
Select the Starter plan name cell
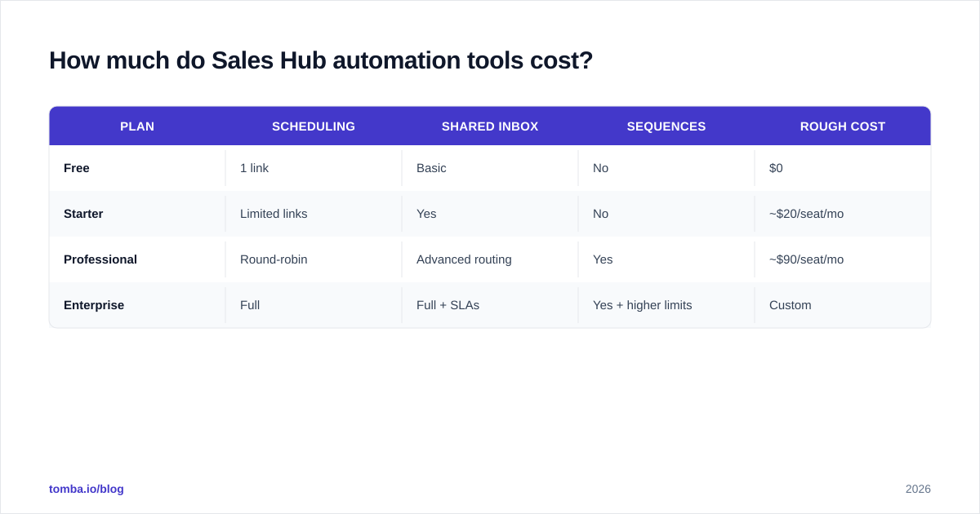[x=137, y=214]
